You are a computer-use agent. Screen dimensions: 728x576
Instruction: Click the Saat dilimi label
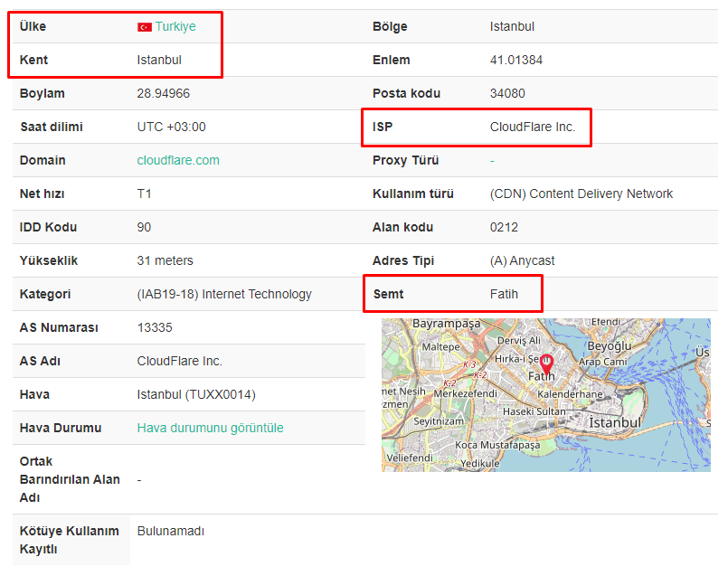(51, 127)
